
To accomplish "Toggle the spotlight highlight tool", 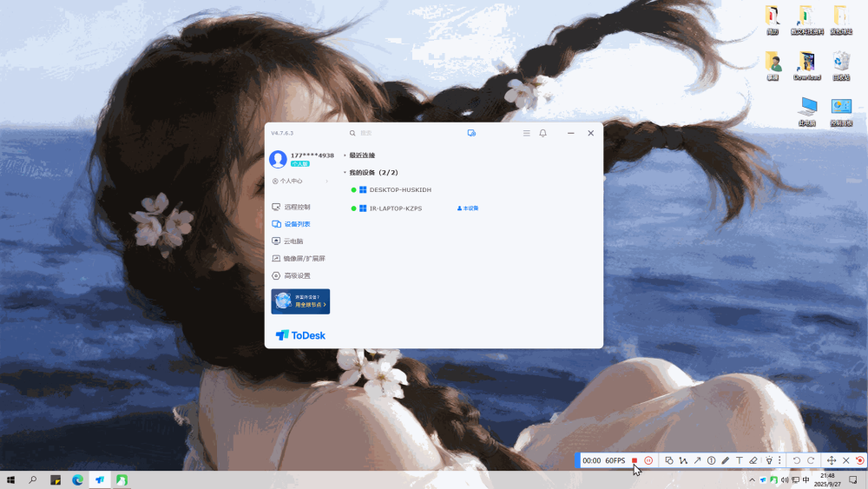I will 769,460.
